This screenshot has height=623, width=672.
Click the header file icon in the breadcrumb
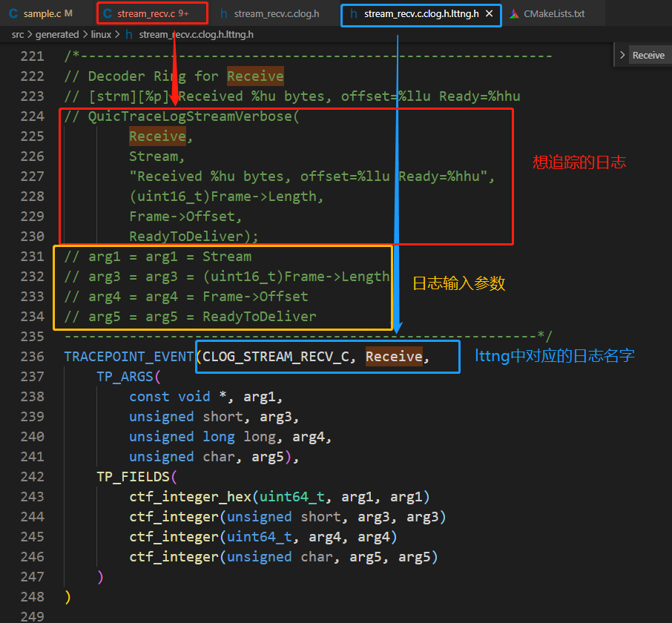129,34
